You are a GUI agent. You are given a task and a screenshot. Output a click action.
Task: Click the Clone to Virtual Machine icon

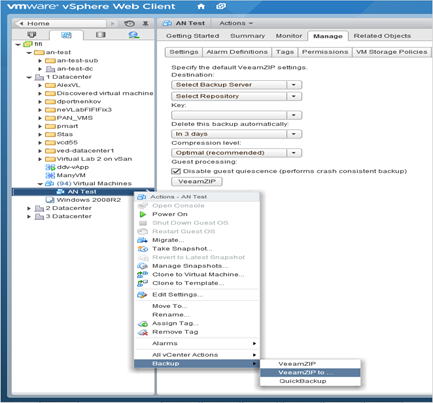143,275
